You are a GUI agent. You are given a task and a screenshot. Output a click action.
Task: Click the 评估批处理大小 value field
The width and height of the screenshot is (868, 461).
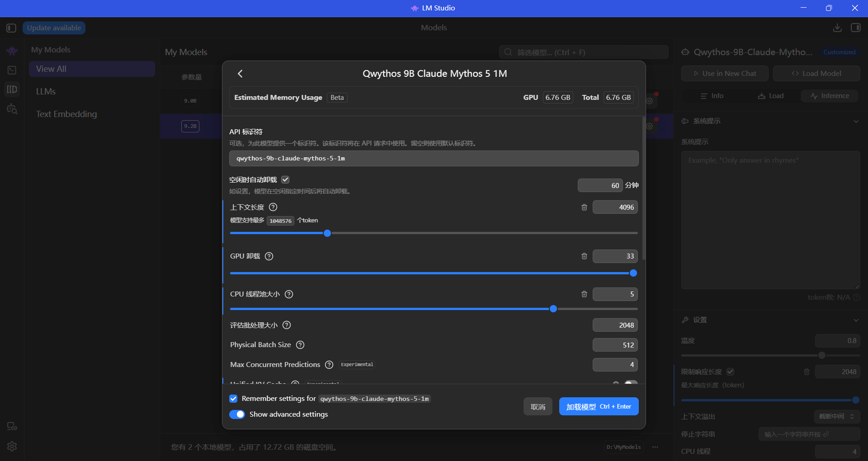pos(615,325)
